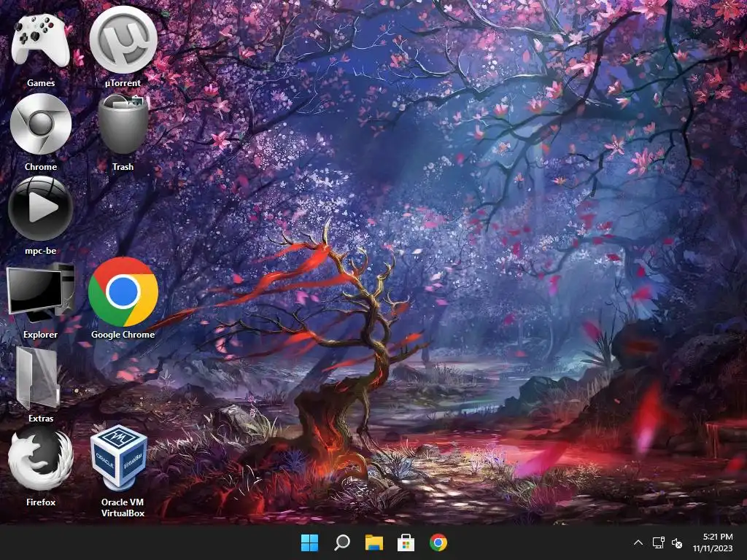The image size is (747, 560).
Task: Click the date 11/11/2023 in the tray
Action: click(712, 548)
